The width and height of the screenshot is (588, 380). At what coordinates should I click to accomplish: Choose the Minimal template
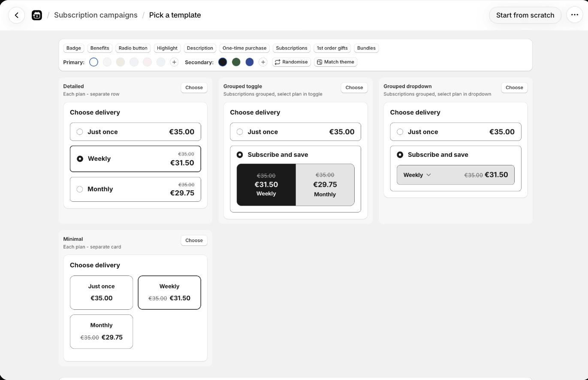coord(194,240)
